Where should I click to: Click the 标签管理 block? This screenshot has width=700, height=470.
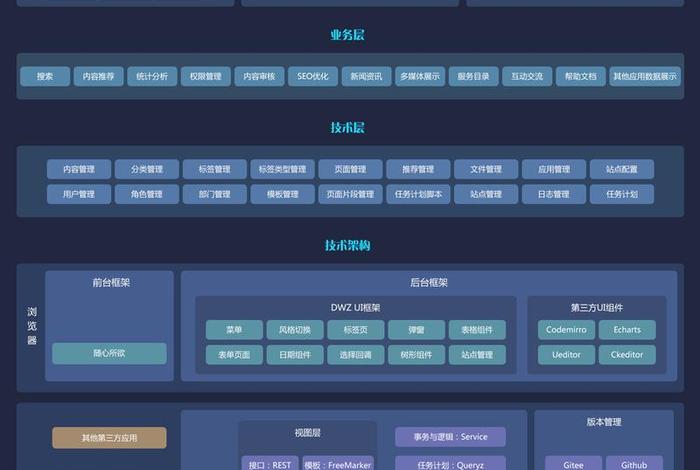(215, 169)
